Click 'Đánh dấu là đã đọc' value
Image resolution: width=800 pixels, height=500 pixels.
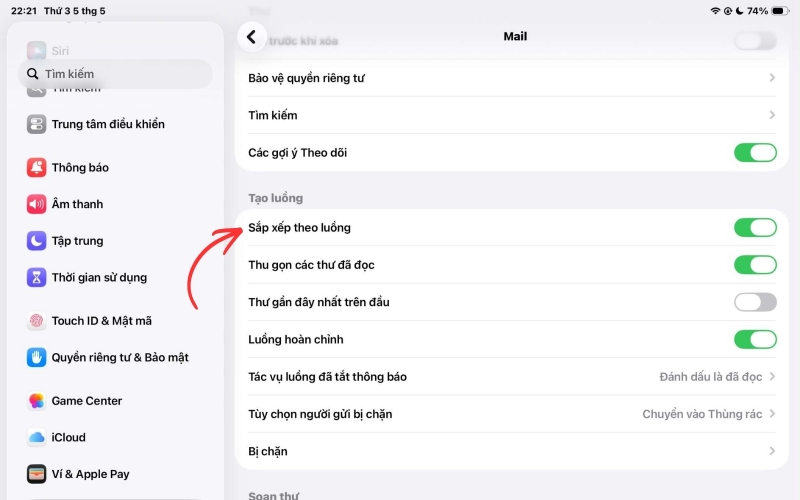[x=711, y=377]
